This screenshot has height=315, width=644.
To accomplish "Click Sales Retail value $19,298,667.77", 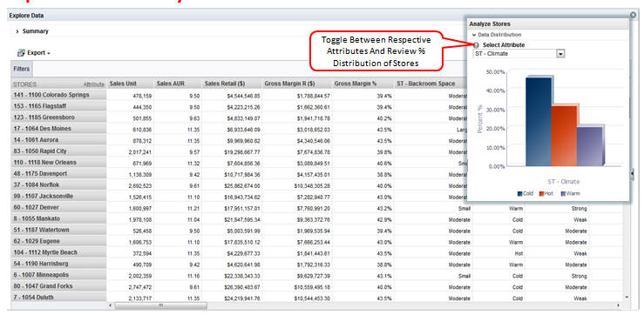I will click(x=243, y=152).
